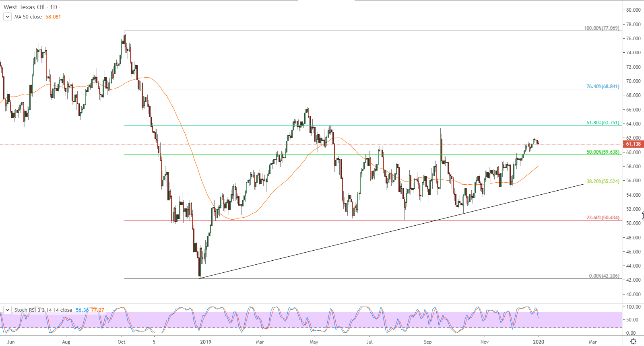Click the 38.20%(55.524) Fibonacci label
This screenshot has height=346, width=644.
[603, 181]
